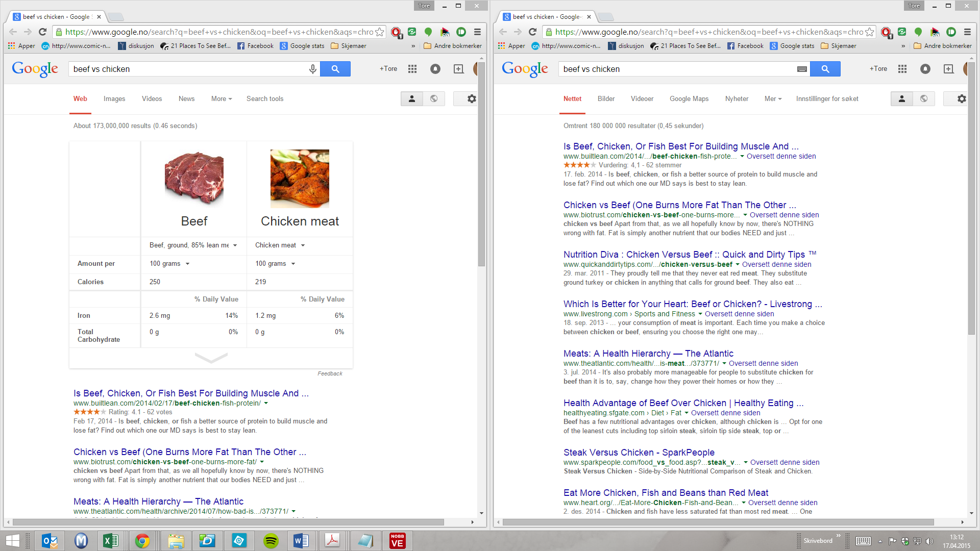Open the beef type dropdown 'Beef, ground, 85% lean'
The width and height of the screenshot is (980, 551).
click(193, 245)
